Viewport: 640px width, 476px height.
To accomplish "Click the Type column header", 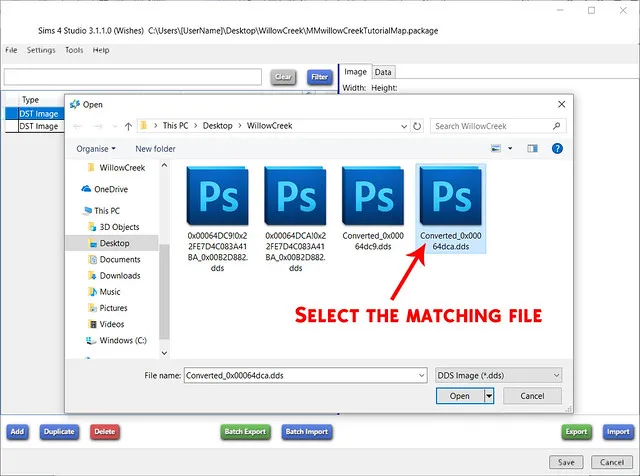I will [30, 100].
